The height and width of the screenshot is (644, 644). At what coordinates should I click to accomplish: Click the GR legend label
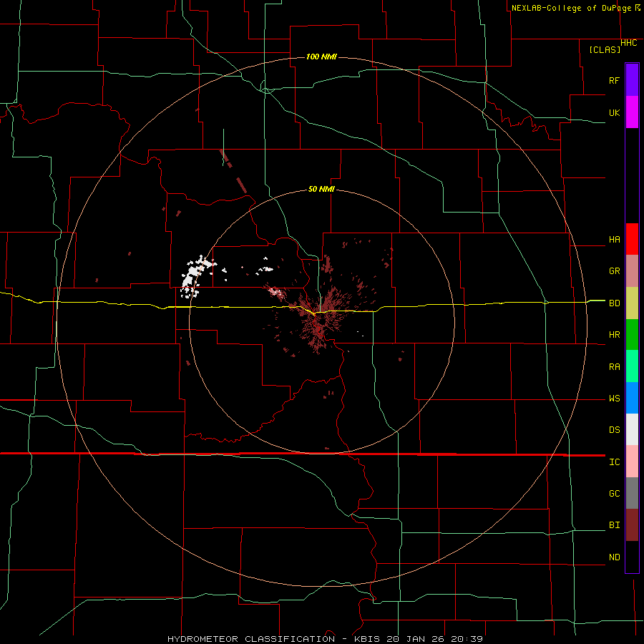(614, 271)
